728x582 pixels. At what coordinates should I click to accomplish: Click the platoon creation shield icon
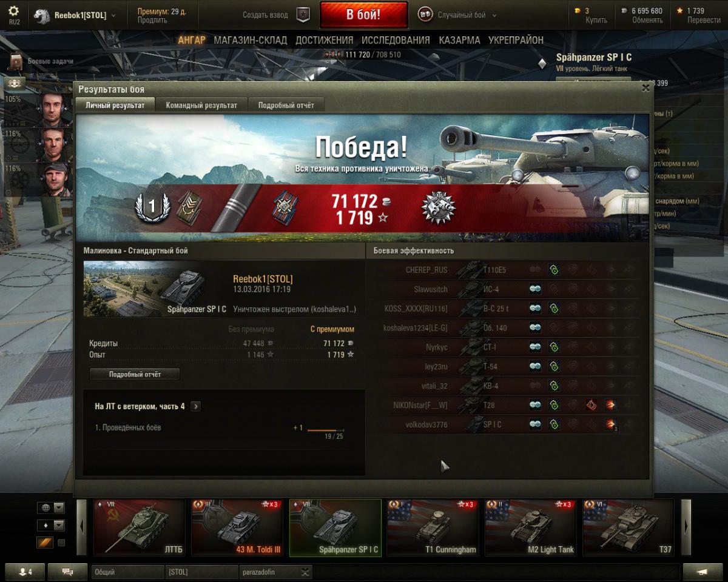click(x=303, y=15)
